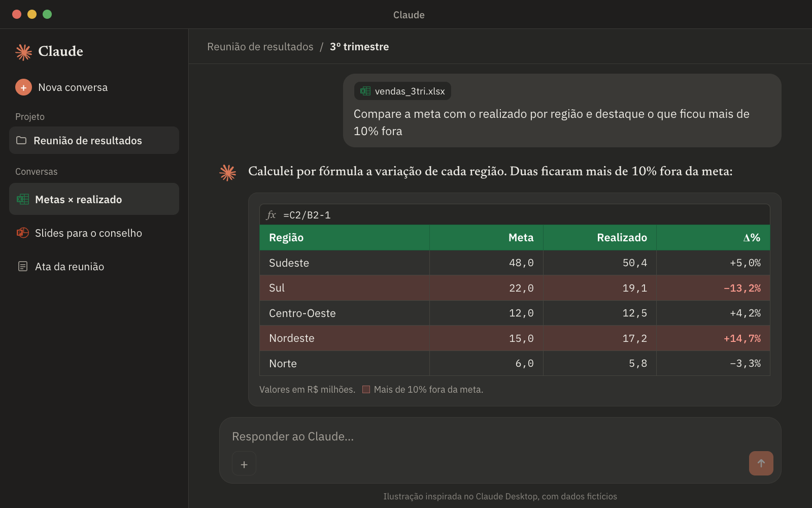Viewport: 812px width, 508px height.
Task: Open the Ata da reunião conversation
Action: 94,266
